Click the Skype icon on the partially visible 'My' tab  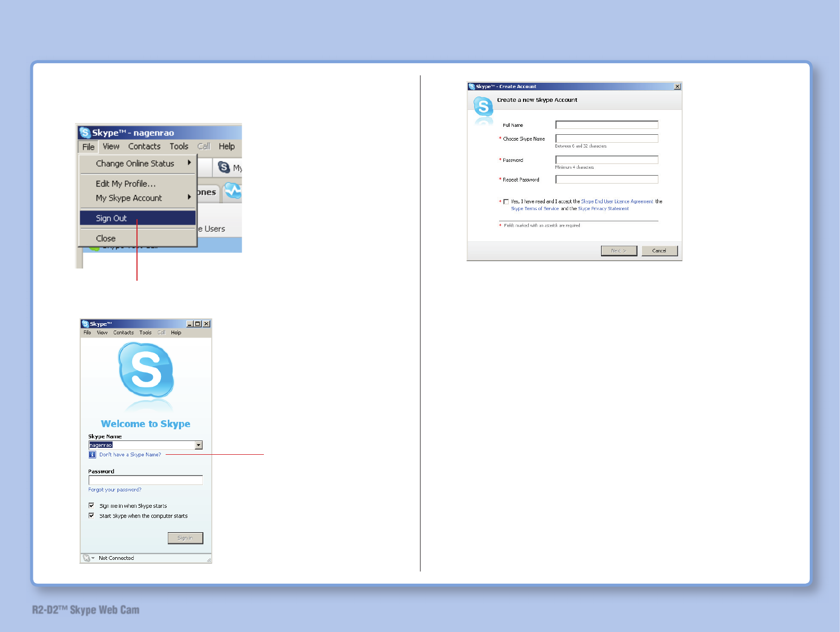pos(224,168)
